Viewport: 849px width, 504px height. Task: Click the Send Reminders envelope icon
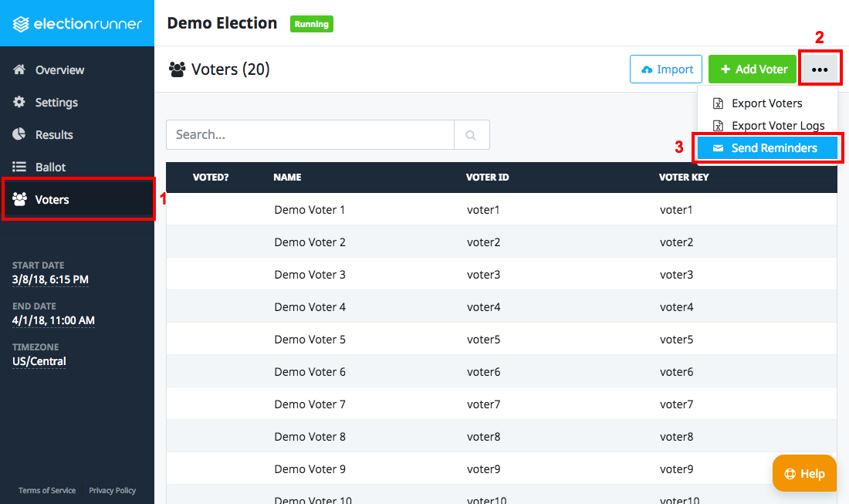pyautogui.click(x=718, y=148)
